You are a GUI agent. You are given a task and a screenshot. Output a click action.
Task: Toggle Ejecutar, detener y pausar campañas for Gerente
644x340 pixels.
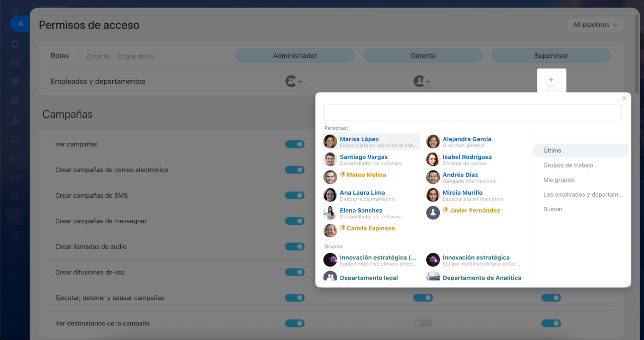click(x=423, y=298)
